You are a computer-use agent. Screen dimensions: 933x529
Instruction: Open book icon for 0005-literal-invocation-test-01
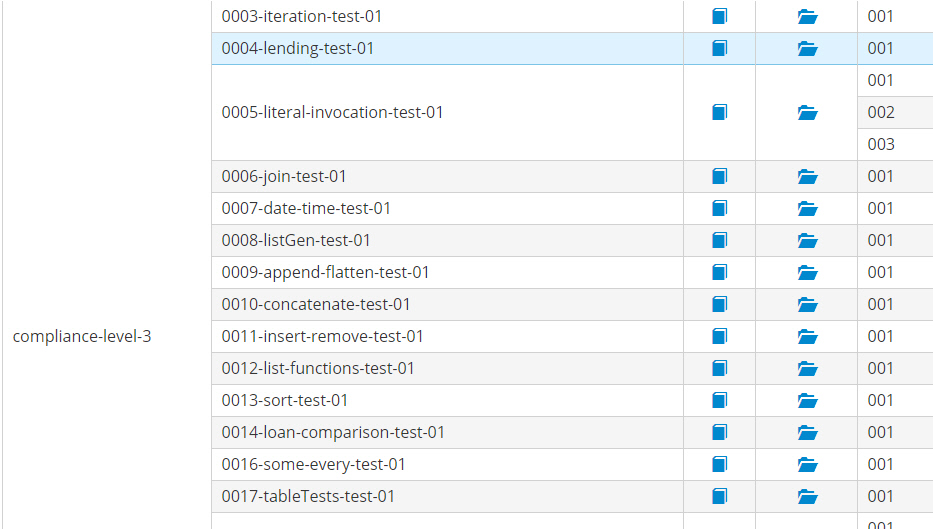click(719, 112)
